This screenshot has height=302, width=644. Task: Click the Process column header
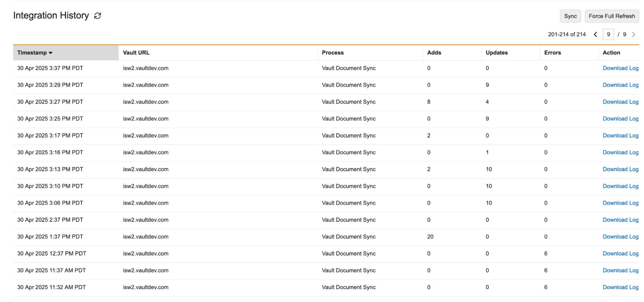tap(332, 53)
